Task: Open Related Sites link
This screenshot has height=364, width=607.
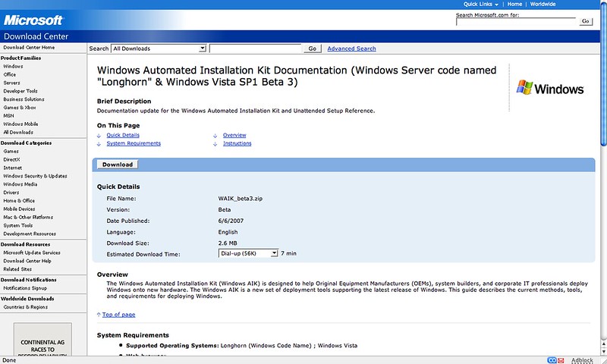Action: (x=17, y=269)
